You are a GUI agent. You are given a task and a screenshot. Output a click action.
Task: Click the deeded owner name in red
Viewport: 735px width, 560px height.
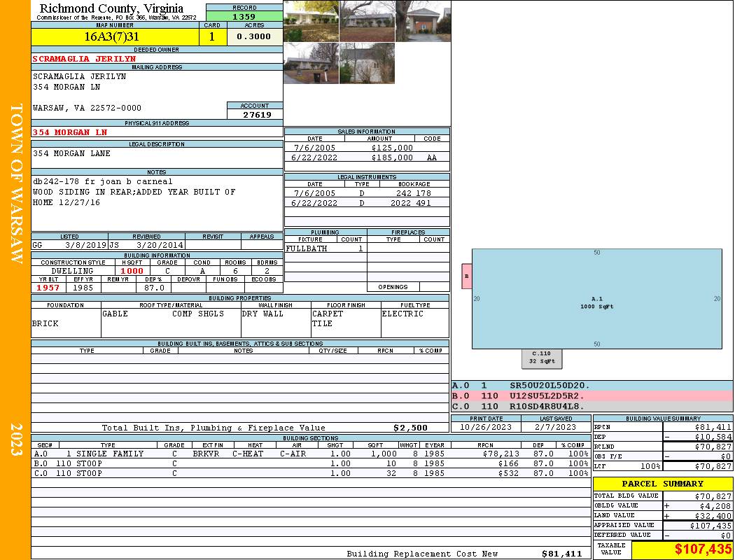pos(85,59)
